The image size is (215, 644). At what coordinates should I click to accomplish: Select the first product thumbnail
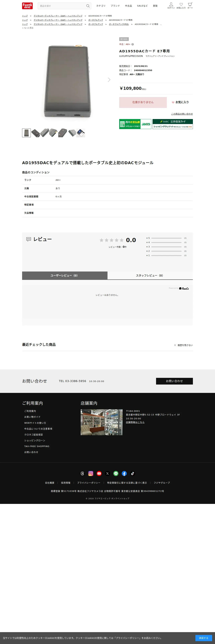coord(26,133)
